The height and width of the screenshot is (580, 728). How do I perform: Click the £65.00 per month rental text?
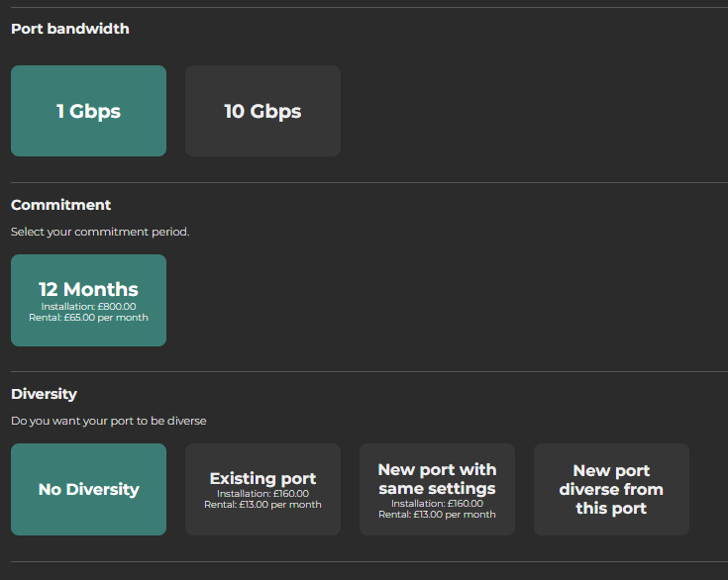click(x=88, y=318)
